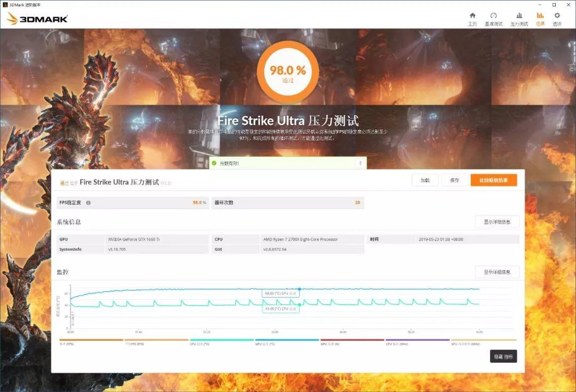
Task: Click the 3DMARK logo in the header
Action: [37, 19]
